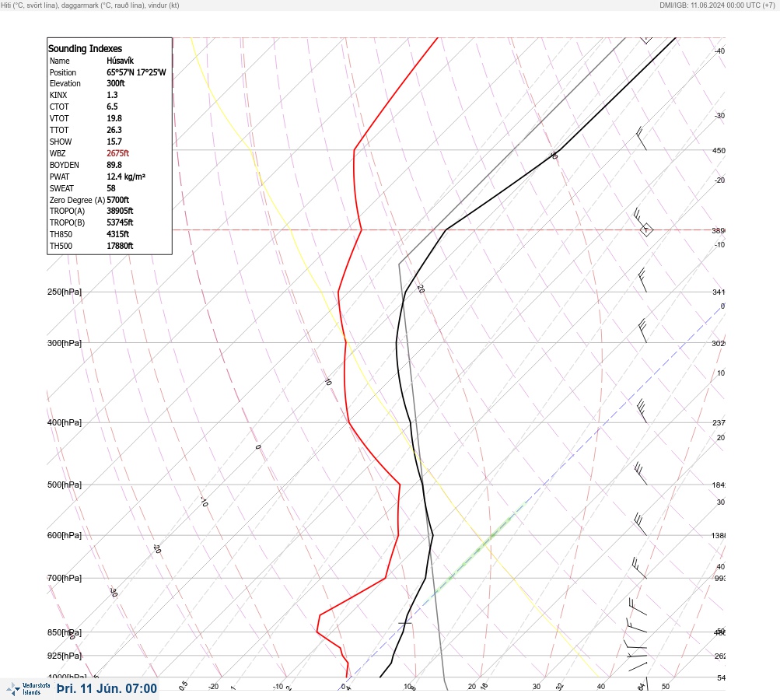Click the 500[hPa] pressure label

[x=65, y=485]
